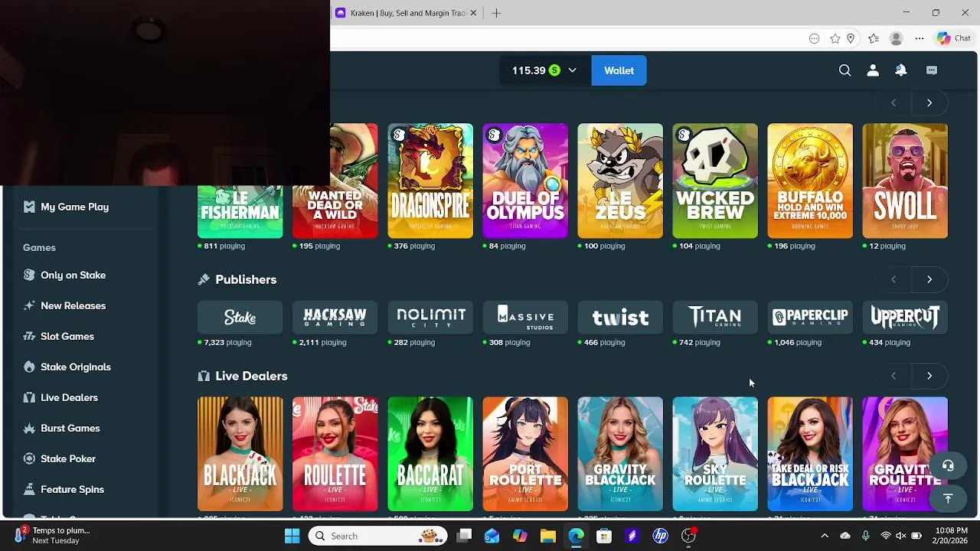Viewport: 980px width, 551px height.
Task: Open the HP app from taskbar
Action: click(660, 536)
